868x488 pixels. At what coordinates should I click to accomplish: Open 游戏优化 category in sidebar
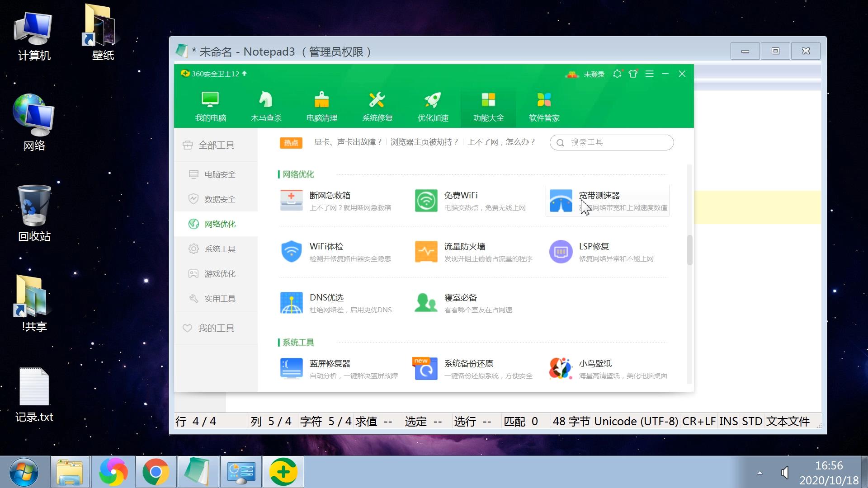[220, 273]
